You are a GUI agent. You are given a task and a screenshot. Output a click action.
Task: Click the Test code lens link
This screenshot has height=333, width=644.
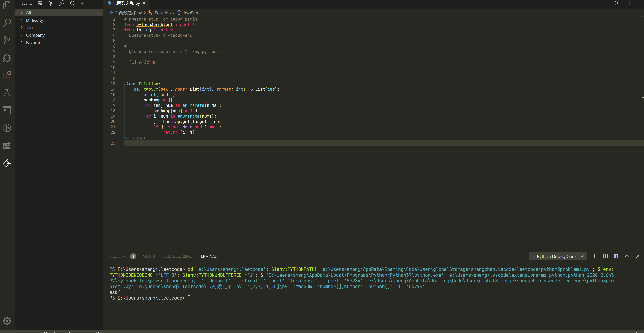point(142,138)
